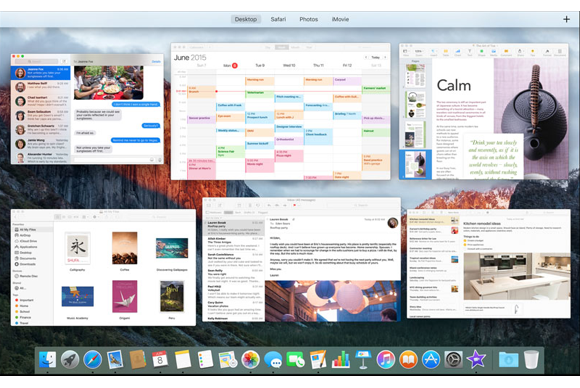Open the Trash in the Dock

[x=531, y=360]
